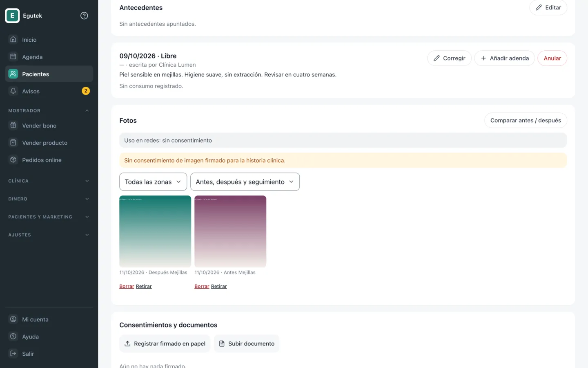Click the Agenda calendar icon
588x368 pixels.
13,56
